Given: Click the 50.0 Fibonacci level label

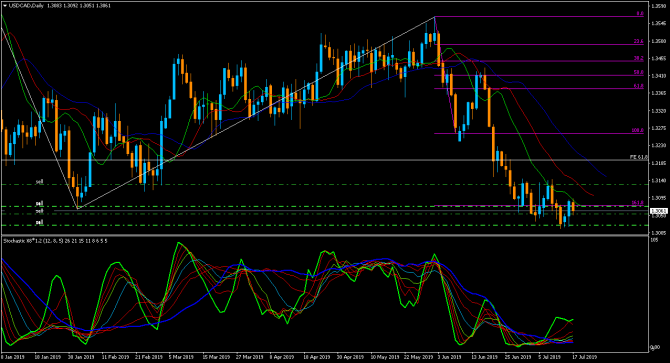Looking at the screenshot, I should point(638,73).
